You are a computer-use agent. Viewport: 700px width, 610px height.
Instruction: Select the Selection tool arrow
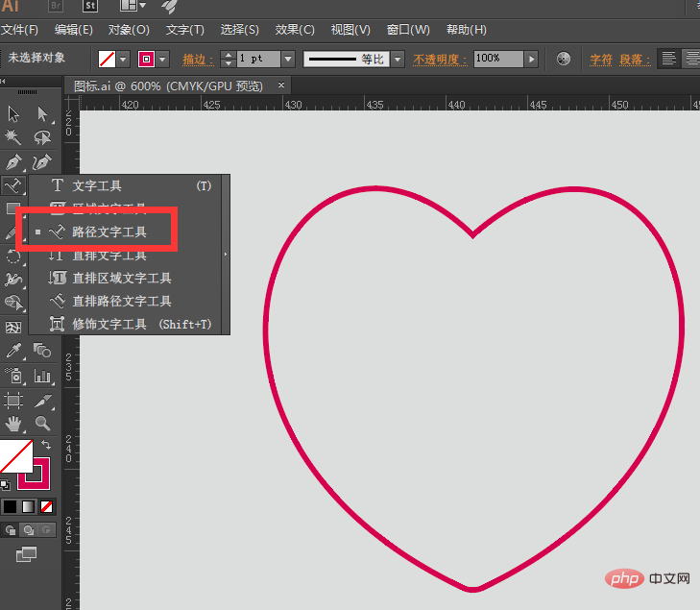[x=13, y=114]
